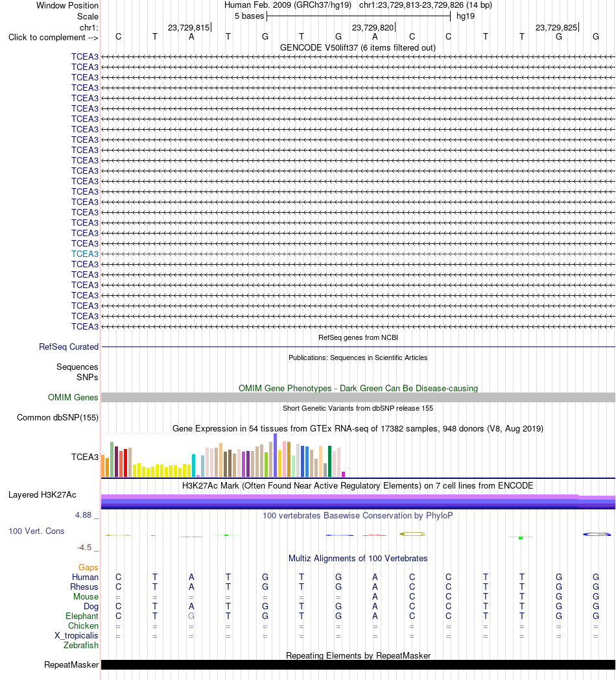This screenshot has height=680, width=616.
Task: Click the "chr1:" ruler label
Action: 89,28
